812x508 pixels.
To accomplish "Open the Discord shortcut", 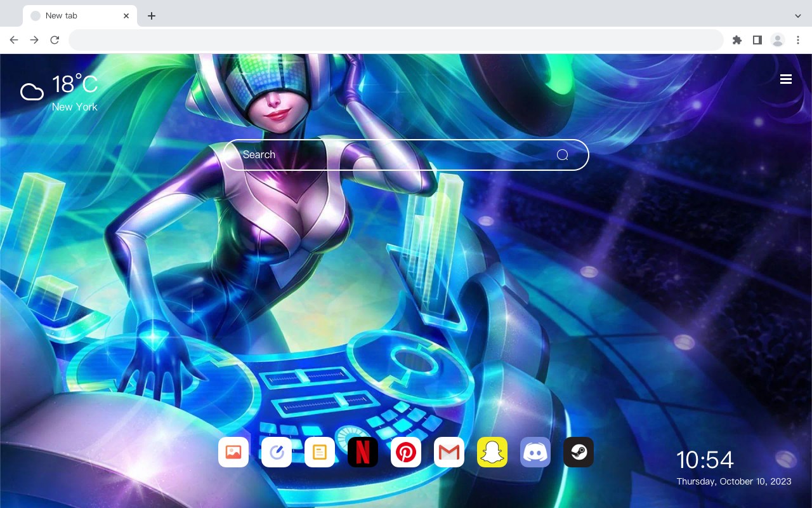I will coord(535,452).
